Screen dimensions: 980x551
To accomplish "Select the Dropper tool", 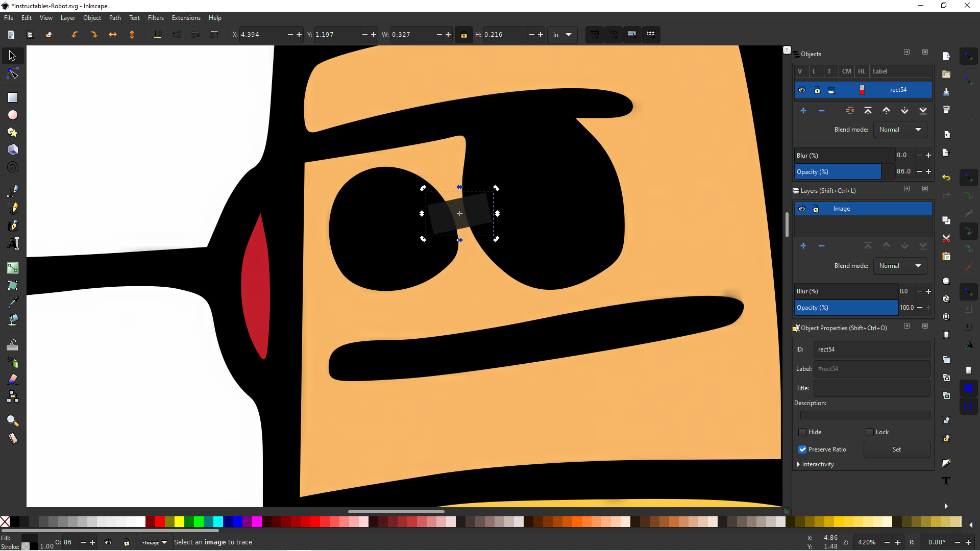I will click(12, 302).
